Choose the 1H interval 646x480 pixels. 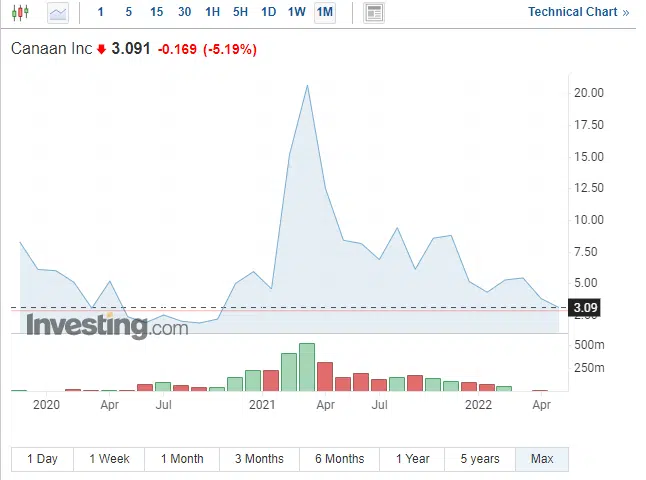pos(213,12)
